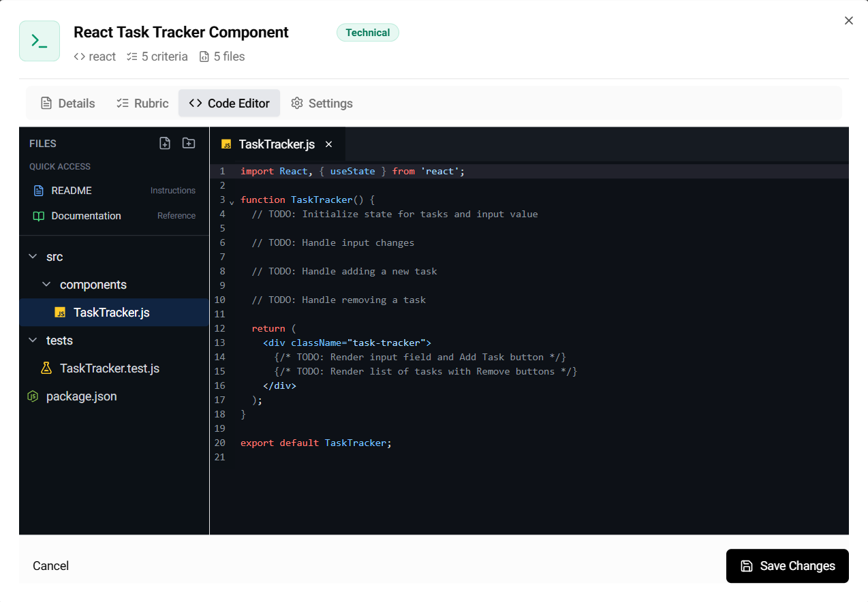Click the JS icon next to package.json
The image size is (868, 602).
coord(32,396)
